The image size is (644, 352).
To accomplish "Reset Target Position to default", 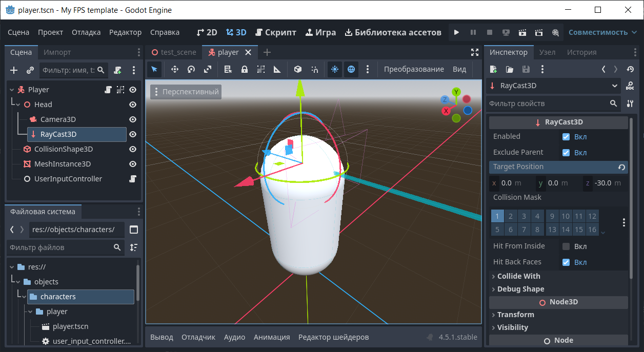I will [621, 167].
